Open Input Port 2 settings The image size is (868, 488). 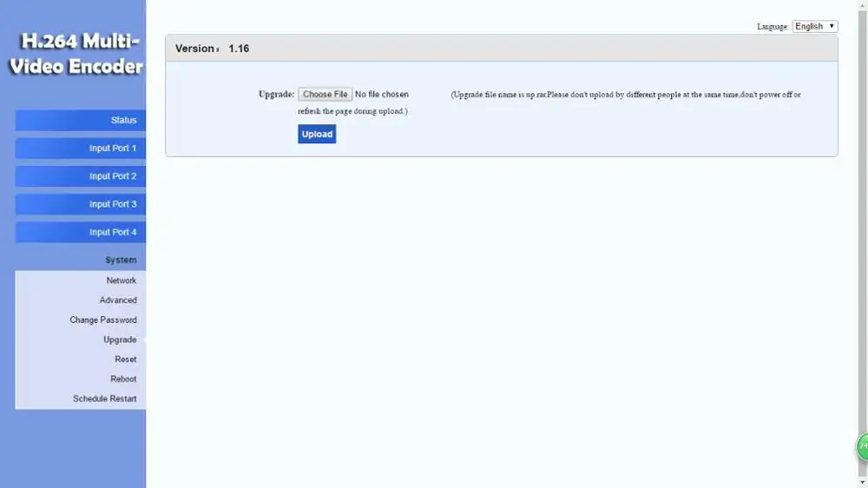pos(80,176)
